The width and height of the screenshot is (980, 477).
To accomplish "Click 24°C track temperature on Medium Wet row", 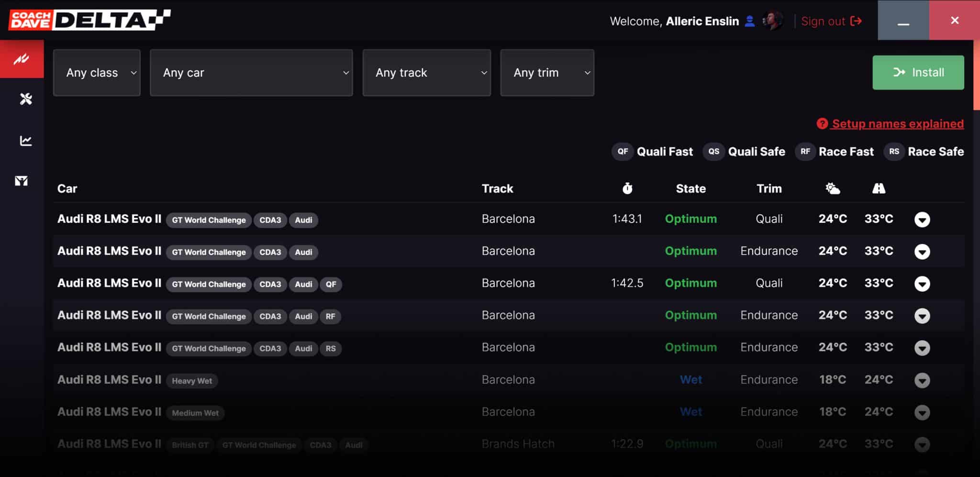I will click(879, 412).
